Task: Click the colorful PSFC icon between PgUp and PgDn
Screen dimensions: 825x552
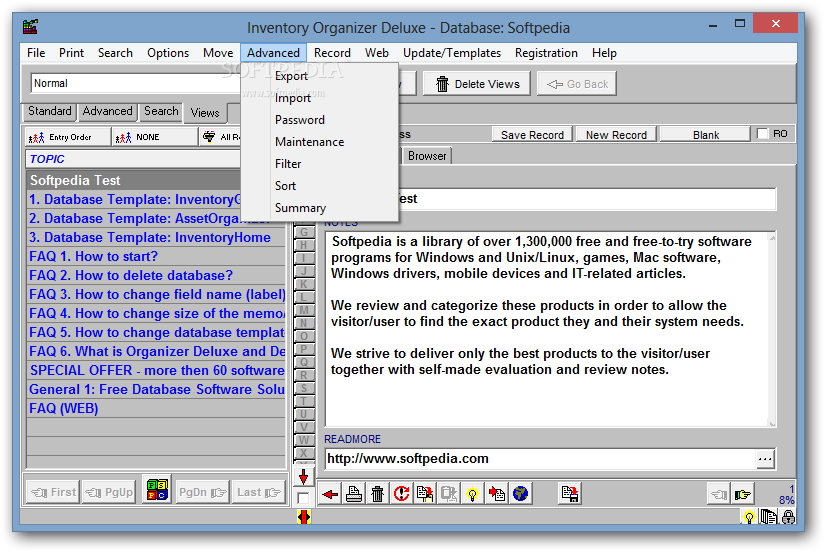Action: pos(157,490)
